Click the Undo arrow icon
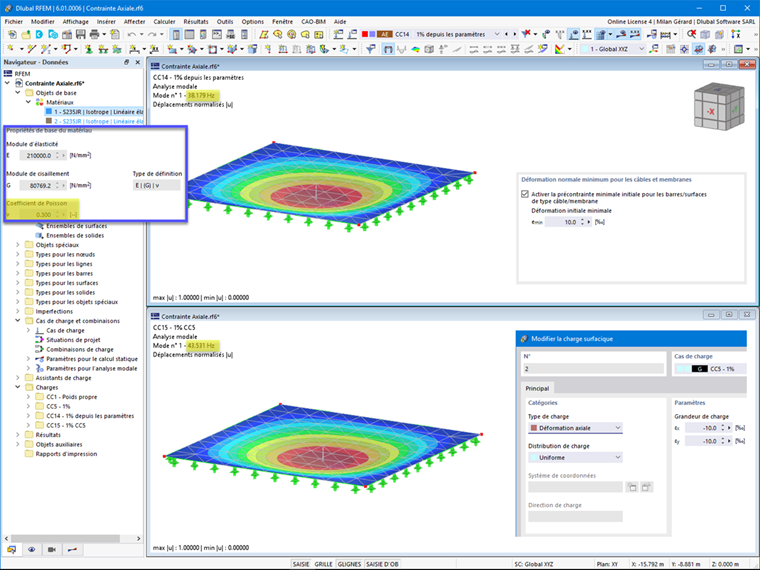This screenshot has width=760, height=570. pos(131,34)
